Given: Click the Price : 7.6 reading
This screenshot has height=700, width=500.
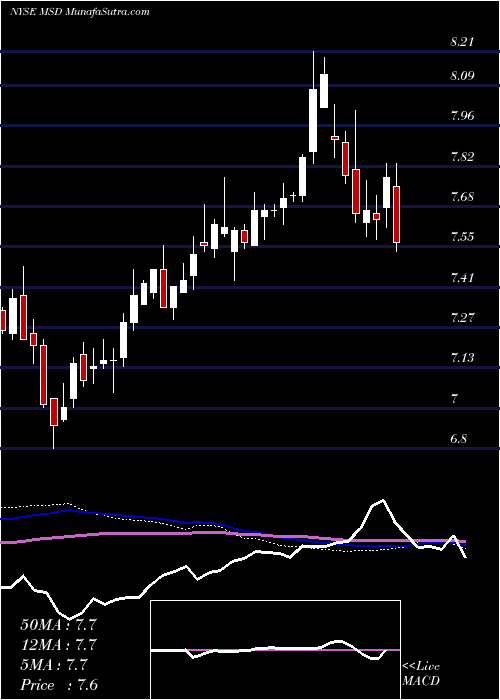Looking at the screenshot, I should (59, 685).
